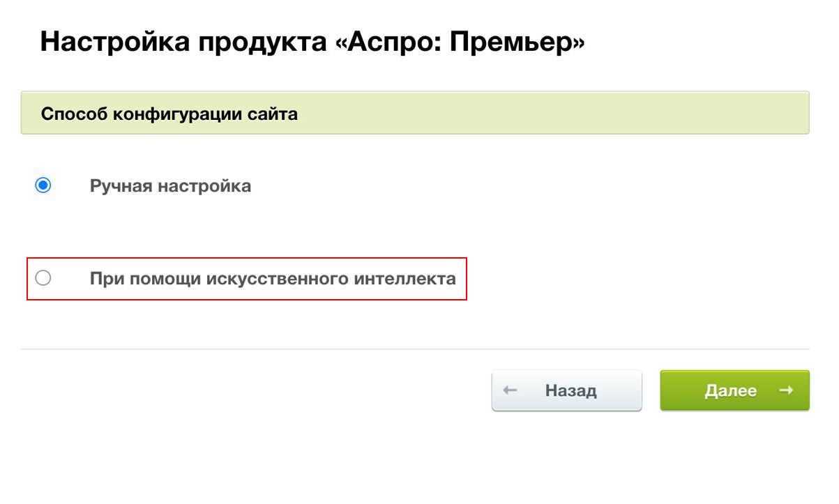Click the light green section header bar

coord(415,113)
